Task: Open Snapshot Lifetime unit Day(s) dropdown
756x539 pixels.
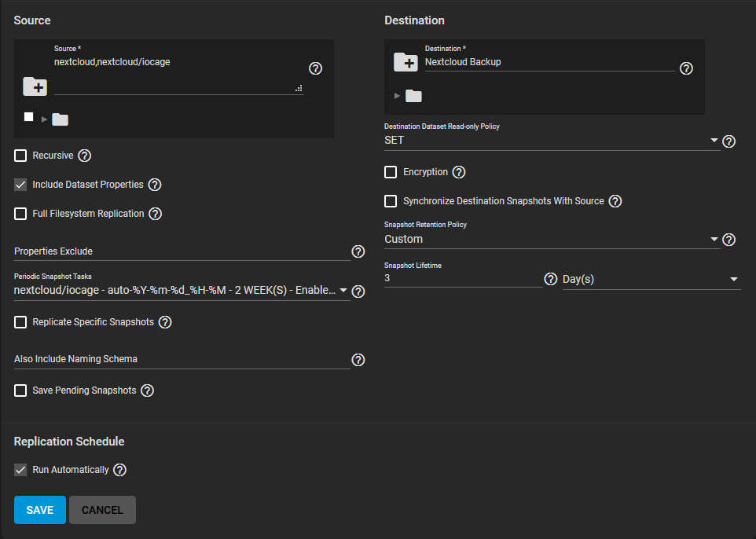Action: 651,279
